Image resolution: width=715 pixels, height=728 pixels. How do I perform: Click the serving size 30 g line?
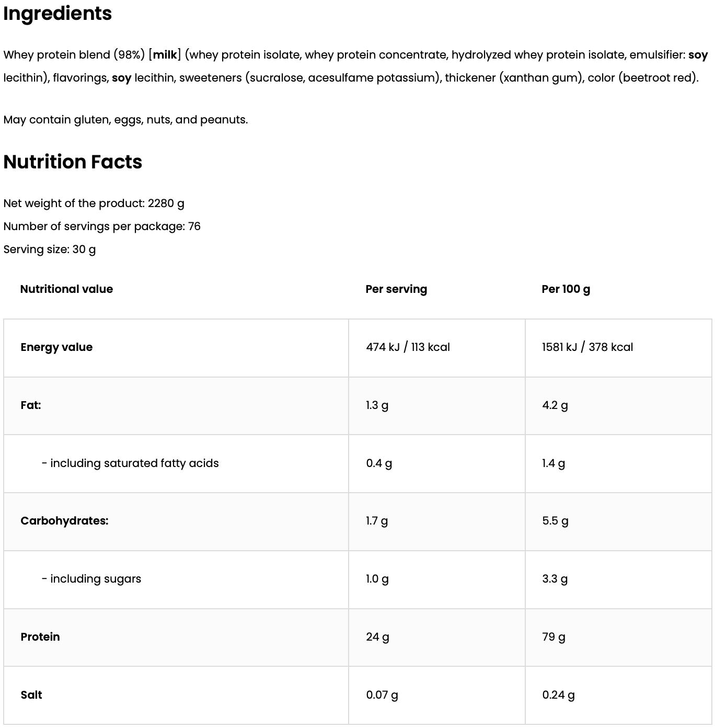point(50,249)
